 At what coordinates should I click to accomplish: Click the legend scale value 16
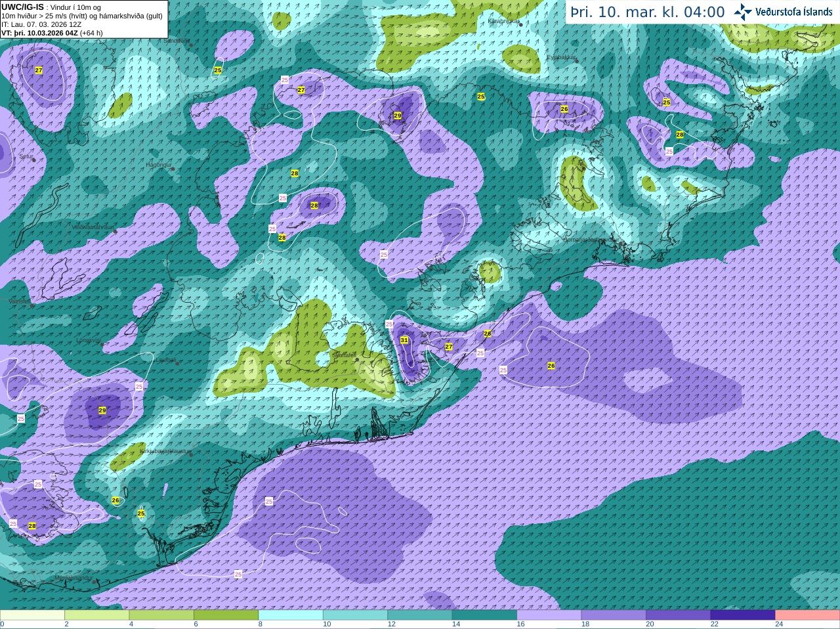click(521, 624)
